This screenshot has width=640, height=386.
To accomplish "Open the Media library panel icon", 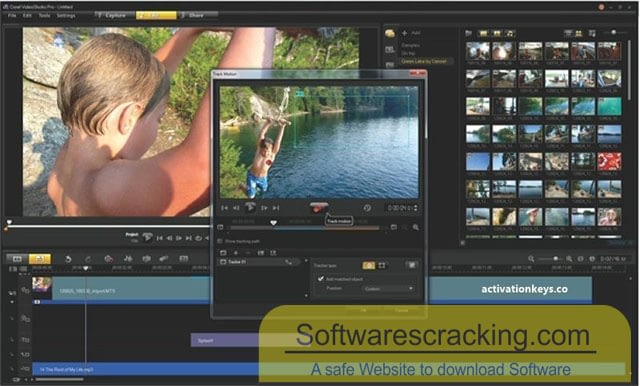I will click(x=390, y=33).
